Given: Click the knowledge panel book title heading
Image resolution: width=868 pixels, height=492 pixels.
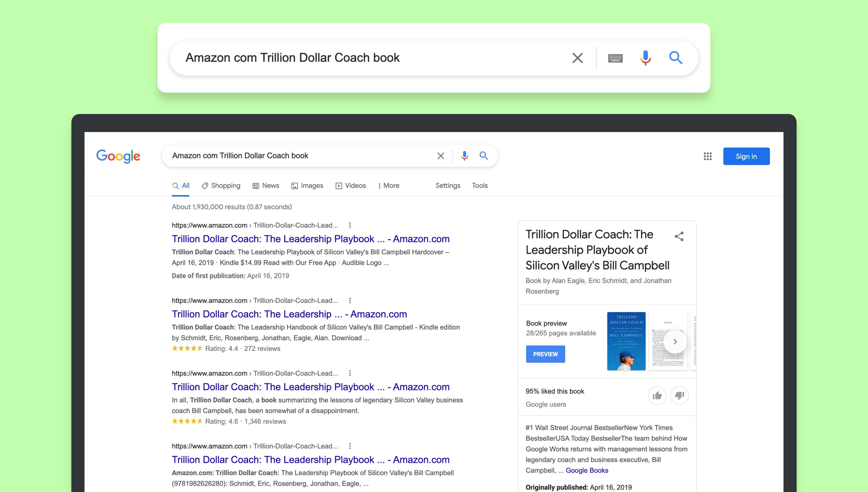Looking at the screenshot, I should [x=597, y=250].
